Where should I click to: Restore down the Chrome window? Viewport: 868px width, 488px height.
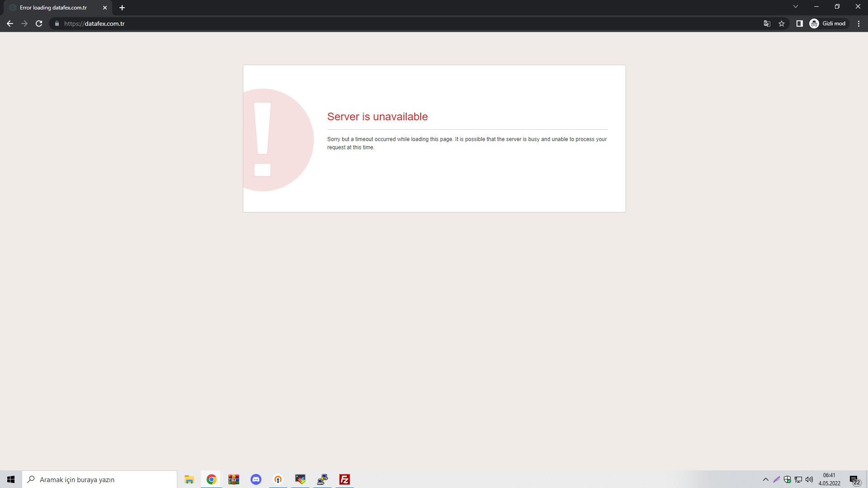837,6
